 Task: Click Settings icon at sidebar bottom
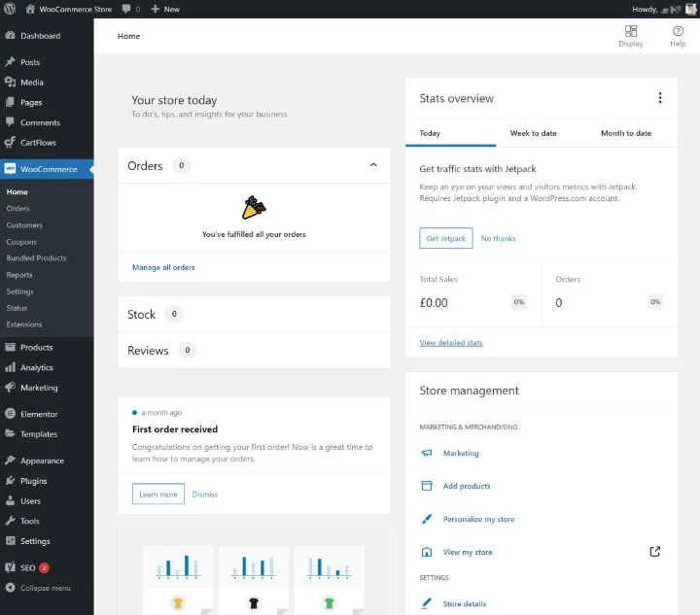click(x=11, y=540)
